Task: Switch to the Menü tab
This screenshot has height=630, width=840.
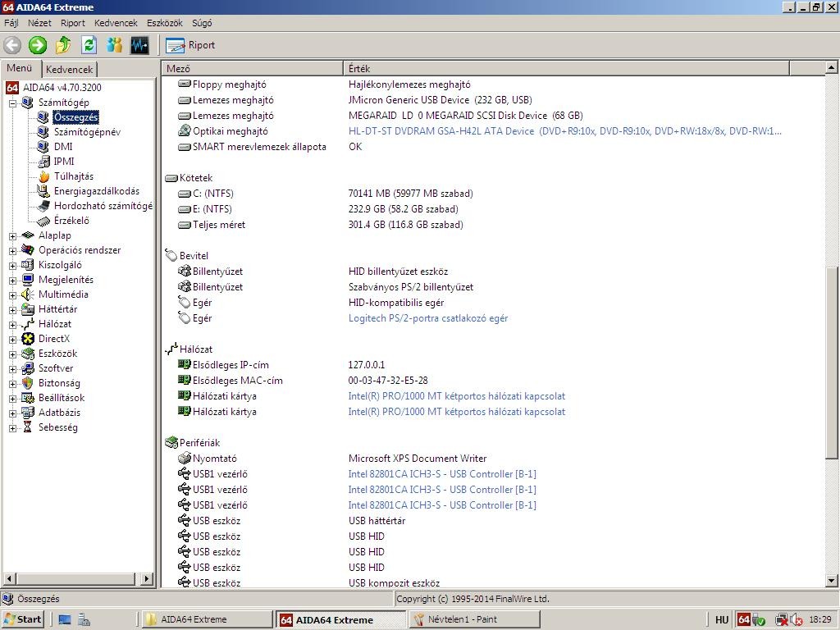Action: [x=21, y=68]
